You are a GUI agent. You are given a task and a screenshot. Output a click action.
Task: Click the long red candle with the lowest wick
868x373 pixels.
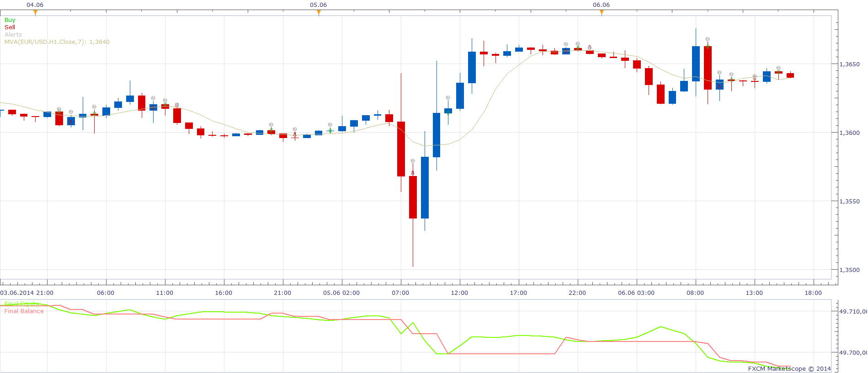coord(413,197)
